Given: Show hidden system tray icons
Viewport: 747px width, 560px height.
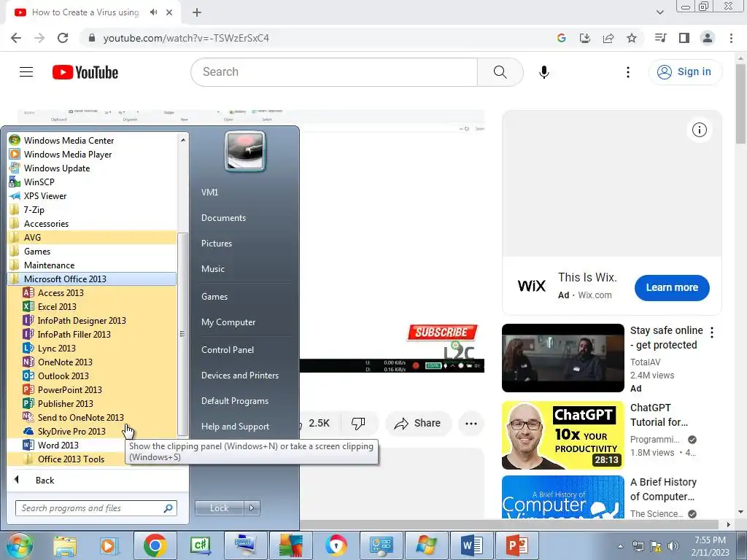Looking at the screenshot, I should tap(620, 546).
